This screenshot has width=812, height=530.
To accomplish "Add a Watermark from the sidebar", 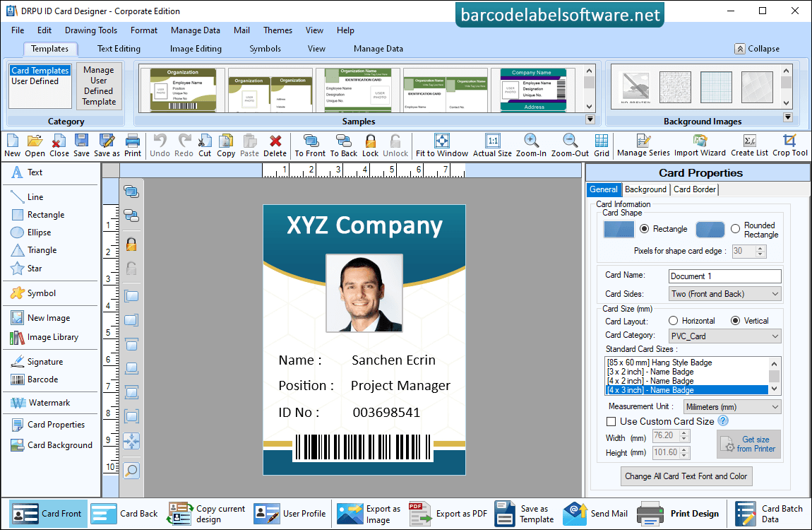I will (x=40, y=403).
